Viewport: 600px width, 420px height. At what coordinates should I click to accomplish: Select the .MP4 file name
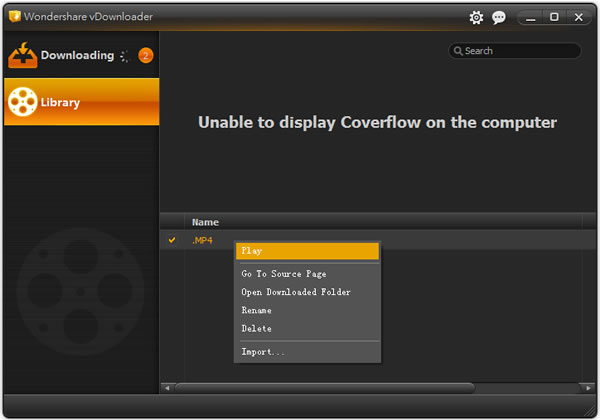(202, 240)
